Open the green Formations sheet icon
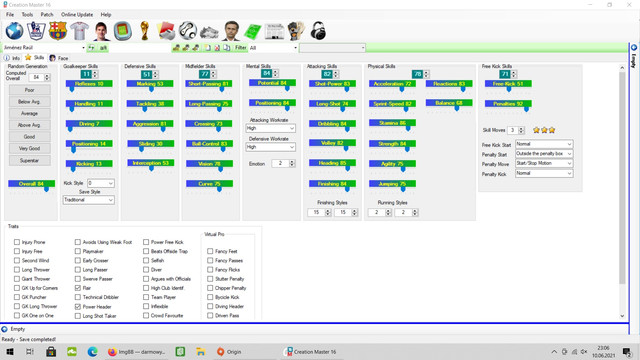 tap(253, 31)
